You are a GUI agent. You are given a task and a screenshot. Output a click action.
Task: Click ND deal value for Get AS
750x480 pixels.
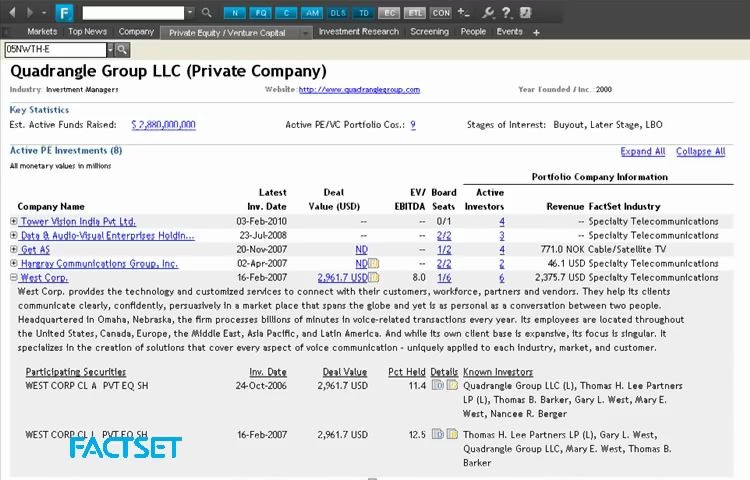(x=362, y=250)
